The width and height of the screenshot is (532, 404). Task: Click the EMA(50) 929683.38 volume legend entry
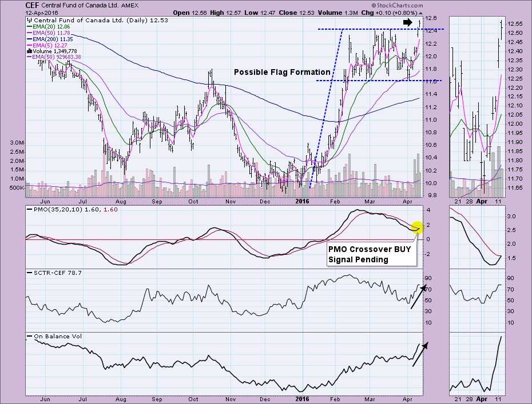point(57,57)
